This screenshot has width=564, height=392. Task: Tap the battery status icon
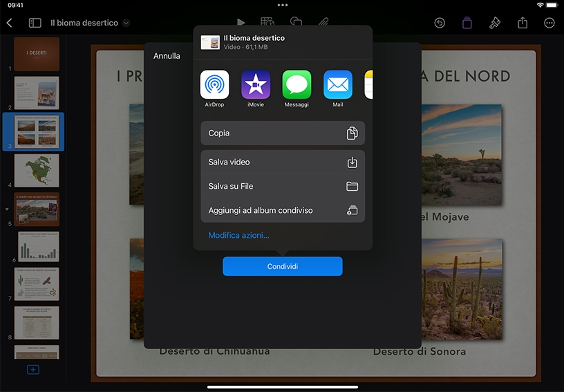552,5
